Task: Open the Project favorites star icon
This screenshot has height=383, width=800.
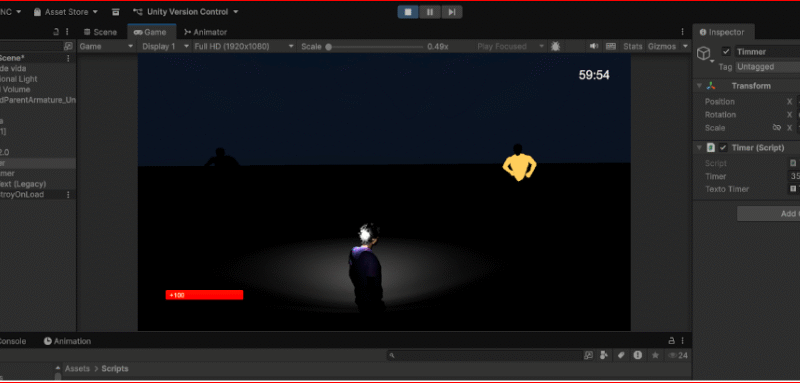Action: click(x=655, y=355)
